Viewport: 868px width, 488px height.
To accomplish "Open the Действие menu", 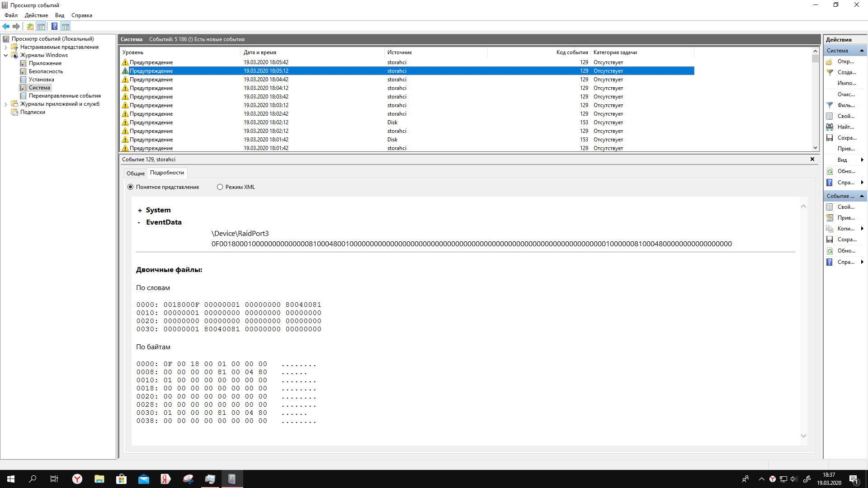I will [x=36, y=15].
